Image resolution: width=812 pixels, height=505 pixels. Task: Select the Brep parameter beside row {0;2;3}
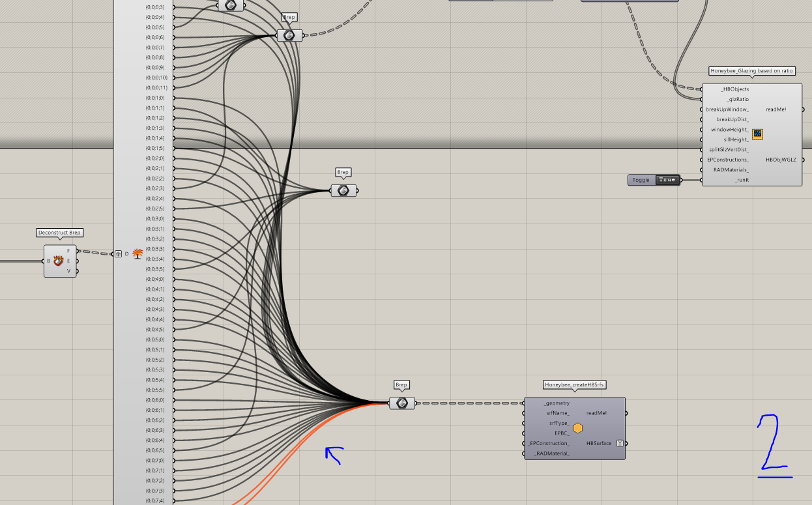[x=343, y=190]
